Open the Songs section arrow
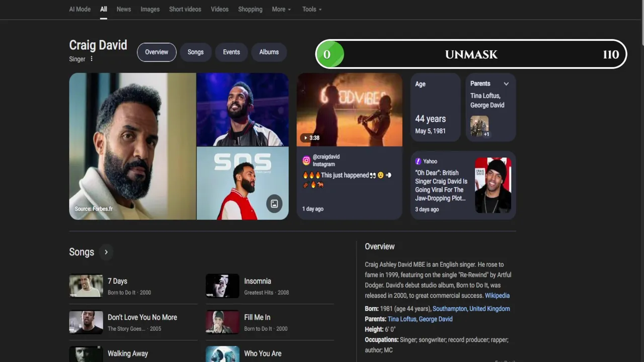 [x=106, y=252]
